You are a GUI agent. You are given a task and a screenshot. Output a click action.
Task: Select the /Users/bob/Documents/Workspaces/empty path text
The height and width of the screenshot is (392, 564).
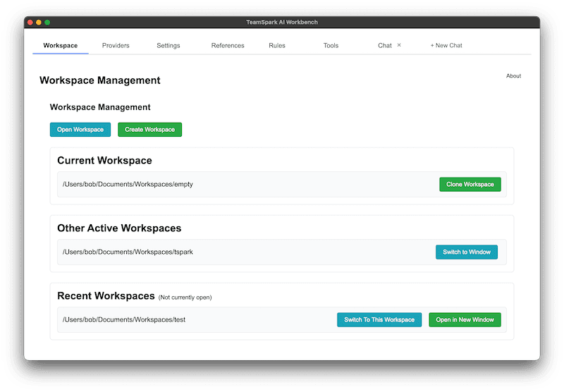128,184
